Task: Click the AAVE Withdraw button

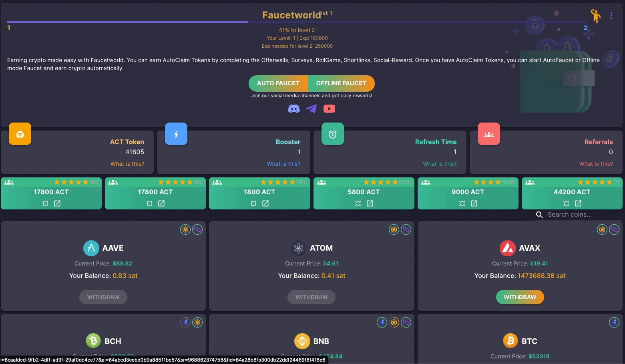Action: click(x=103, y=297)
